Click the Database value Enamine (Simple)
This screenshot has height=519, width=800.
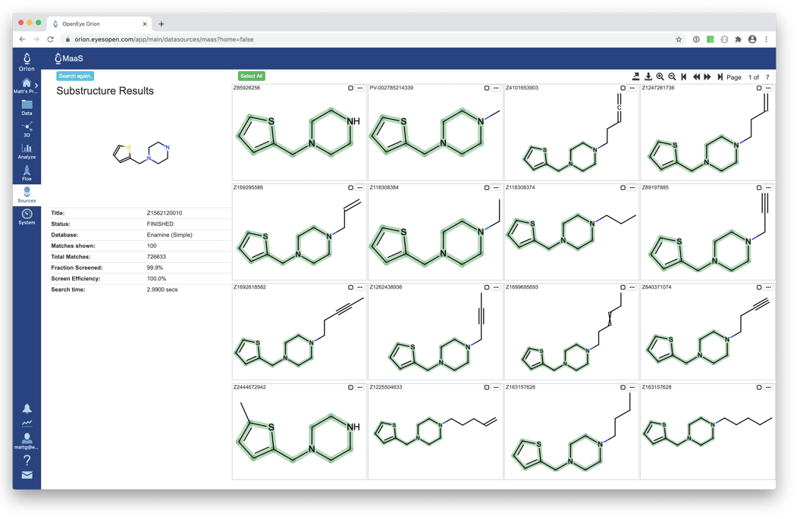169,235
